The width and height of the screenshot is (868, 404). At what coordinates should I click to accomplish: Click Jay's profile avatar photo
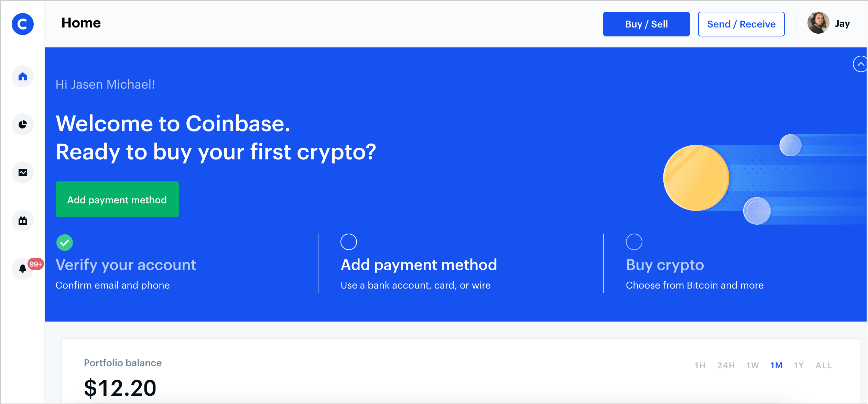click(x=818, y=23)
